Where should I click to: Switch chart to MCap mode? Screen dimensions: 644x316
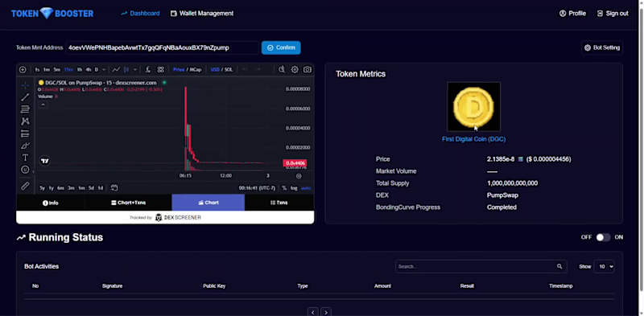pos(196,70)
